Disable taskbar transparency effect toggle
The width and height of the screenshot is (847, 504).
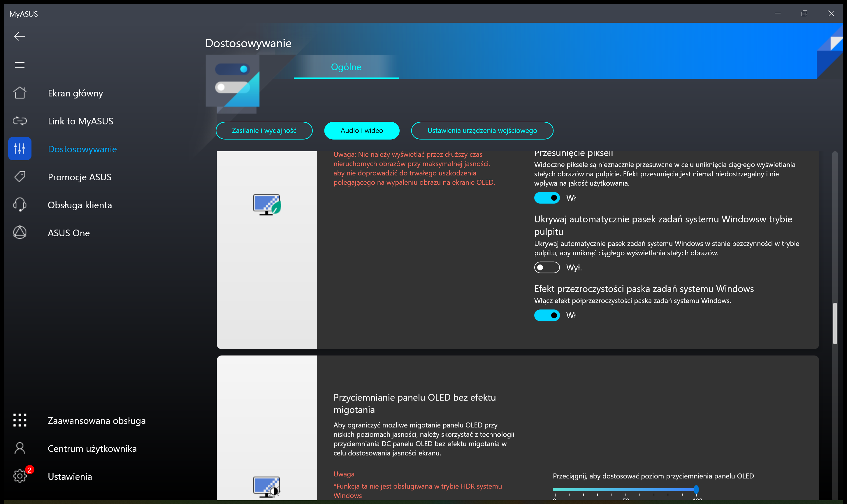coord(547,315)
